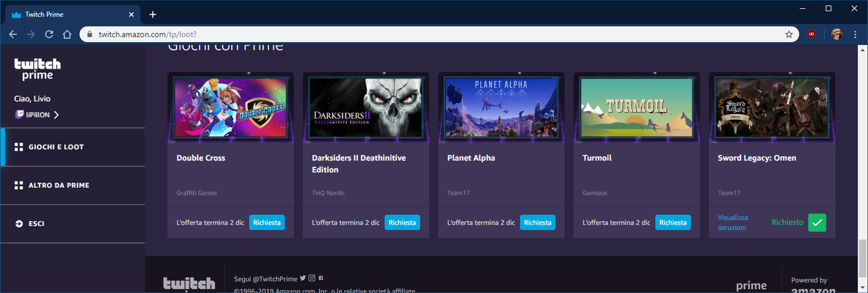The image size is (868, 293).
Task: Go back with browser back arrow
Action: (13, 34)
